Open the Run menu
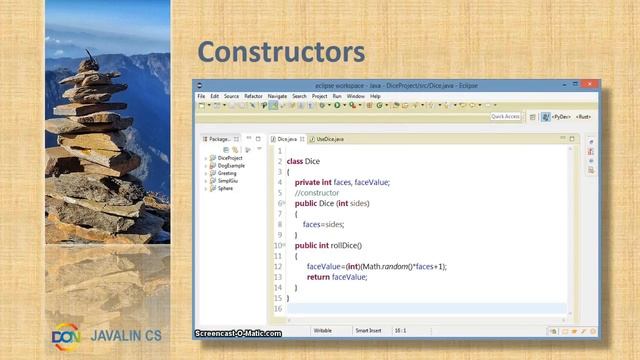 tap(337, 96)
